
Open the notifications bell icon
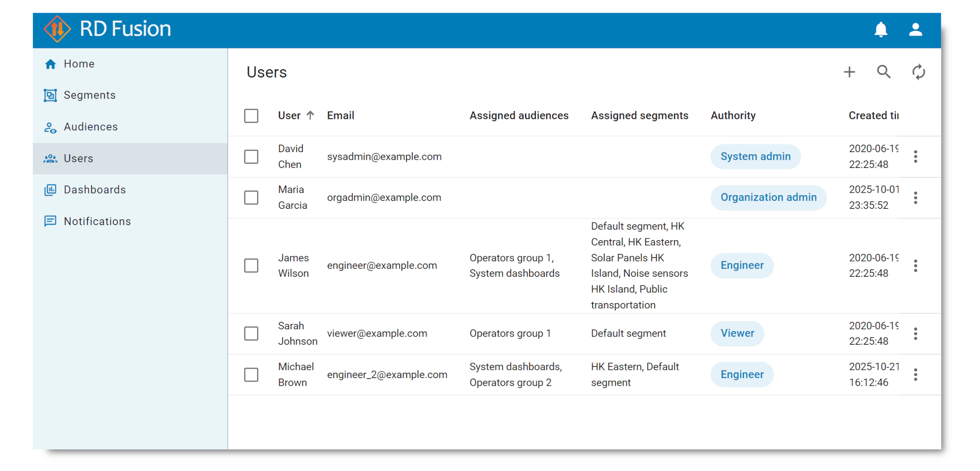point(881,30)
